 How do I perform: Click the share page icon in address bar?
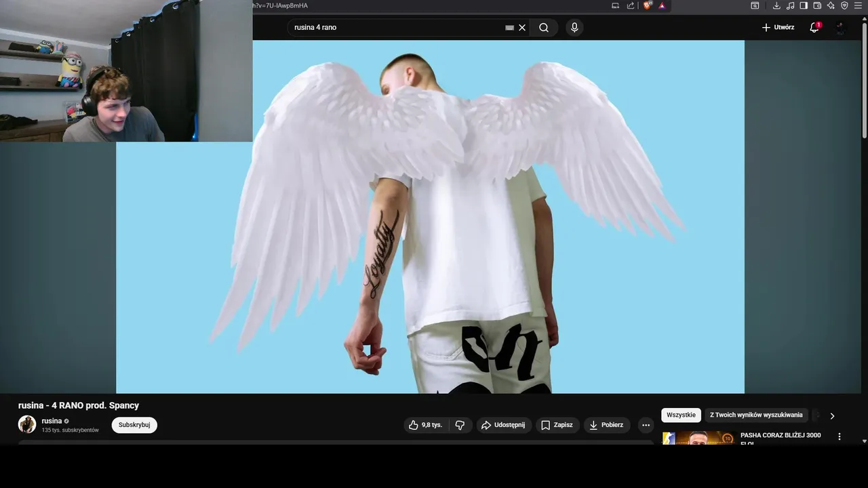click(x=631, y=5)
